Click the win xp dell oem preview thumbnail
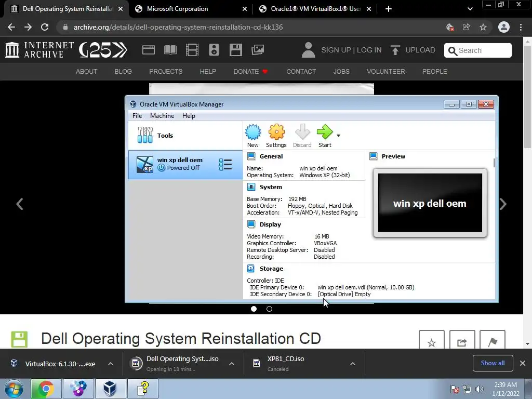 tap(430, 203)
